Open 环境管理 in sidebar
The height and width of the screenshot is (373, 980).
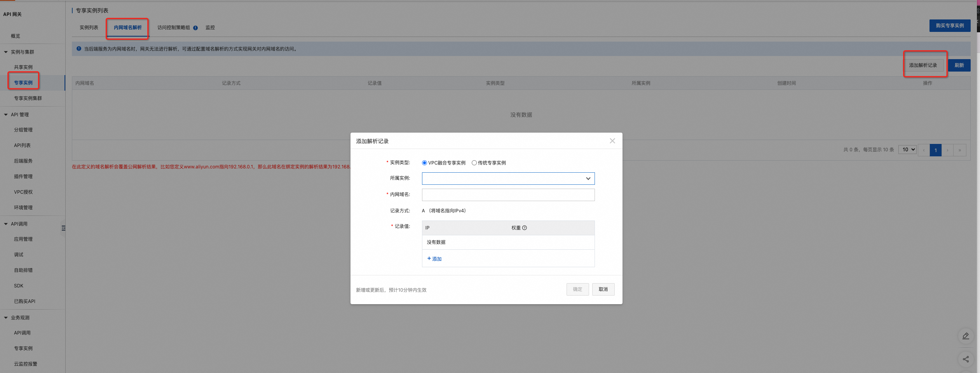[x=23, y=208]
